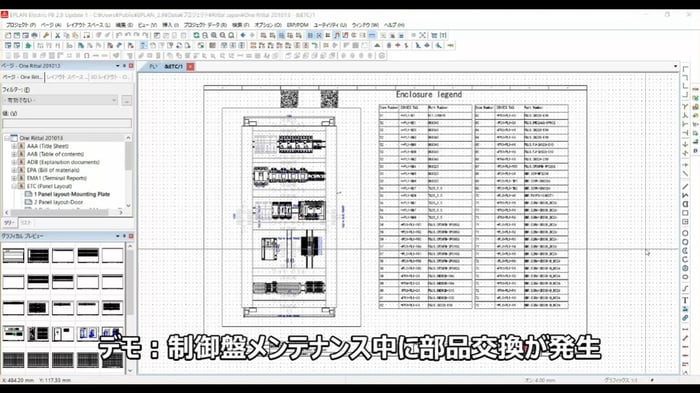Open the ユーティリティ(U) menu
This screenshot has width=700, height=393.
pyautogui.click(x=330, y=25)
